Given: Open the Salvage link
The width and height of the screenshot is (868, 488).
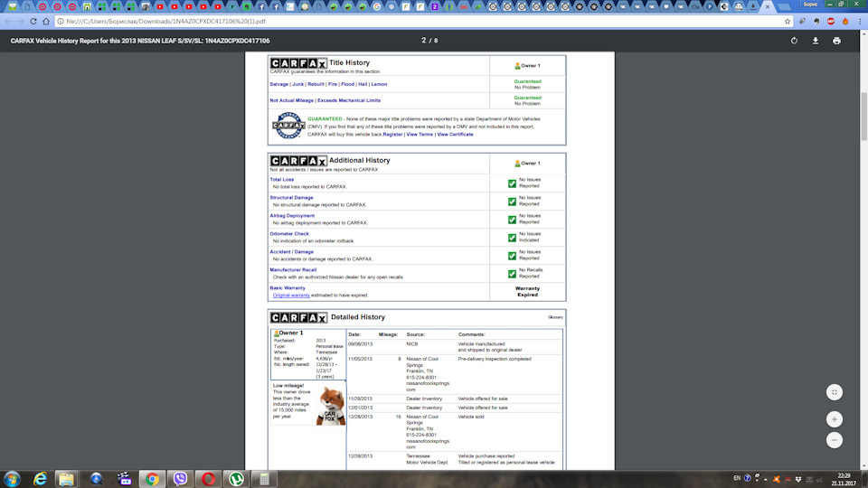Looking at the screenshot, I should (x=279, y=84).
